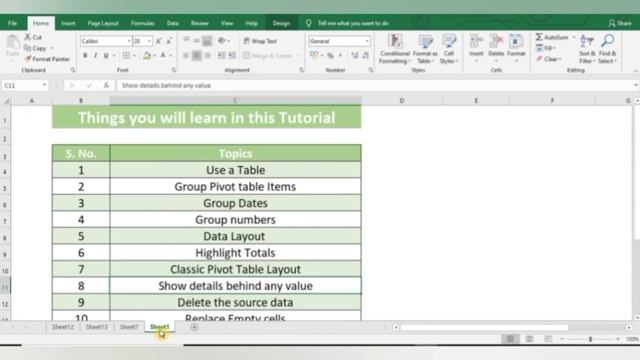Click Delete cells icon

(496, 48)
